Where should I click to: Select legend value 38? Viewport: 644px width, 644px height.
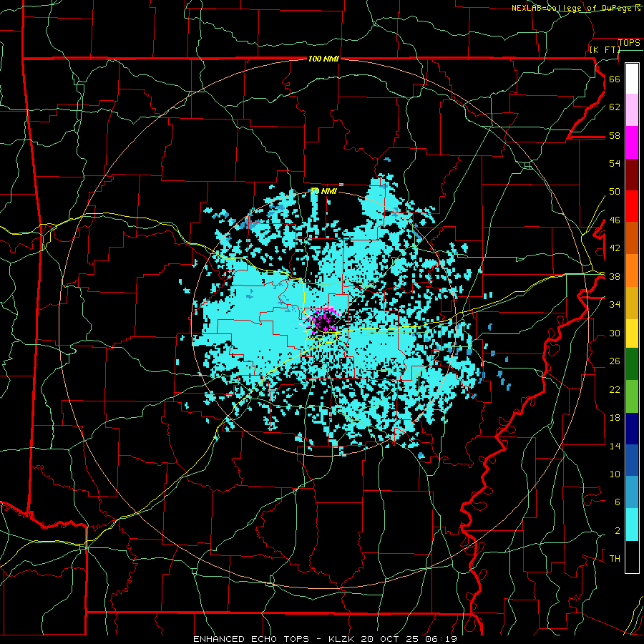(x=615, y=277)
